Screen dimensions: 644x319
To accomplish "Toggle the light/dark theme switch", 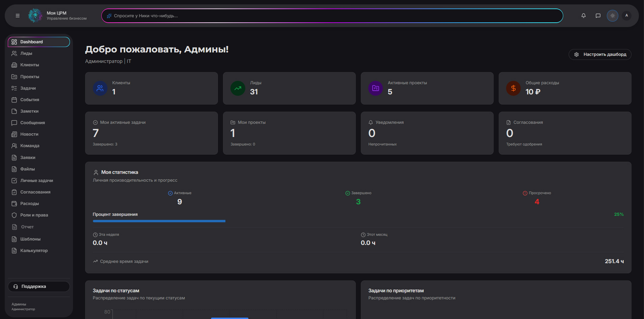I will tap(612, 16).
